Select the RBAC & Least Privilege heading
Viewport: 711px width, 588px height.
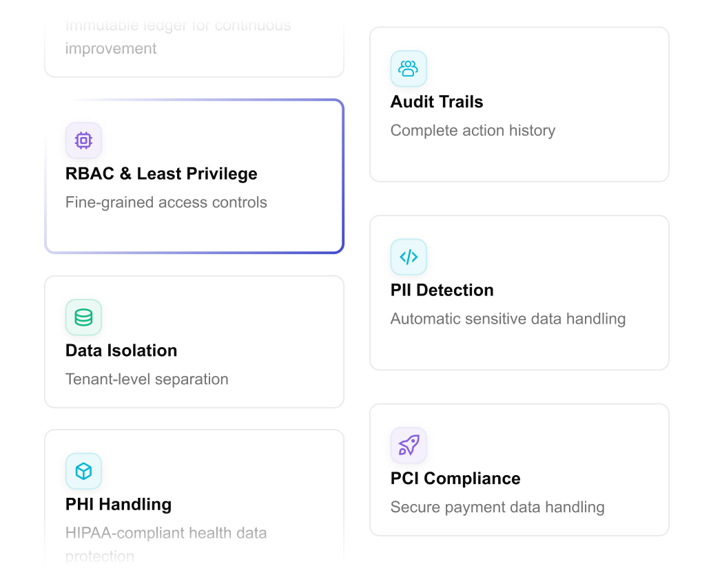click(161, 174)
